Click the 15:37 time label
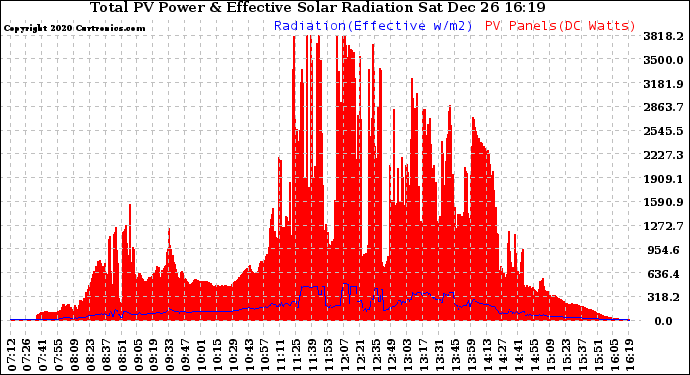 point(582,355)
